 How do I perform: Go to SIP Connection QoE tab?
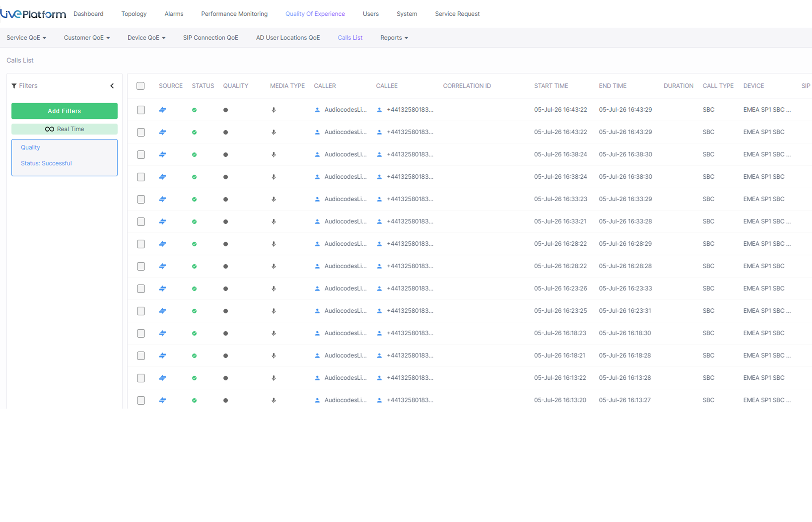(211, 38)
